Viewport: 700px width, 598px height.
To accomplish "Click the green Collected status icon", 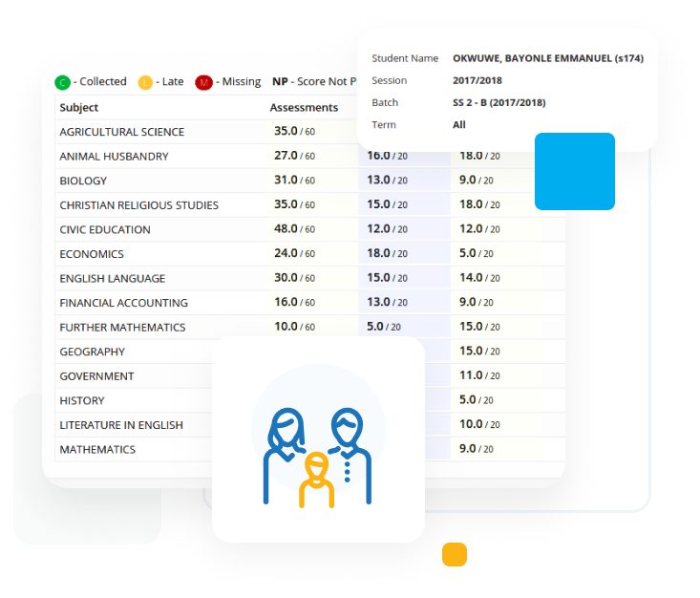I will coord(62,82).
